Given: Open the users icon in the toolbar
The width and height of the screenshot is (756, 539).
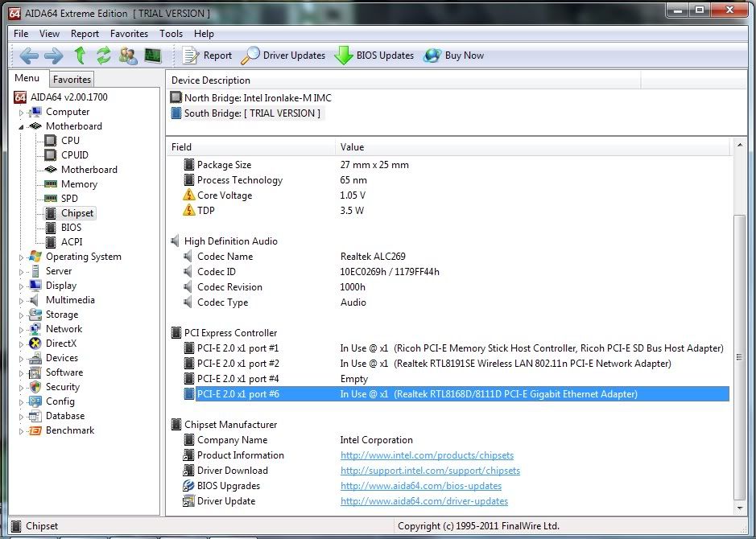Looking at the screenshot, I should click(x=128, y=56).
